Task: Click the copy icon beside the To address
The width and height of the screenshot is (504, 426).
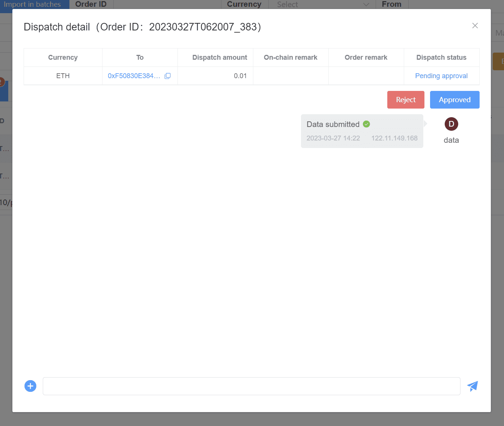Action: (x=167, y=76)
